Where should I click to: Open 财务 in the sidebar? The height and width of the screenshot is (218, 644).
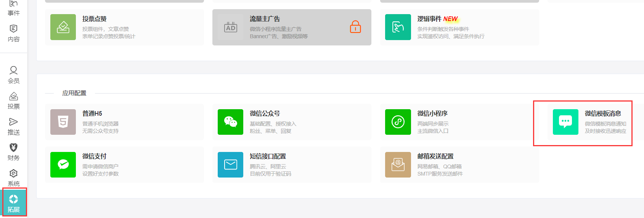click(x=14, y=152)
